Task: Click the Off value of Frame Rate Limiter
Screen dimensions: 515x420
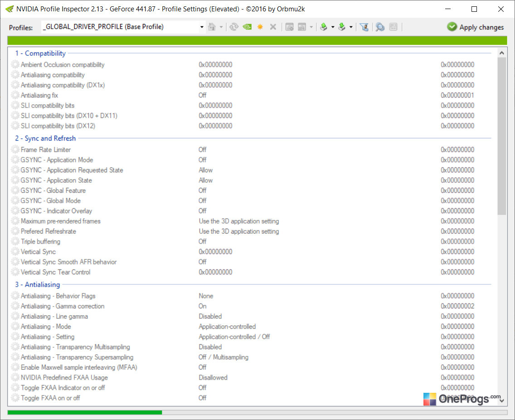Action: (203, 150)
